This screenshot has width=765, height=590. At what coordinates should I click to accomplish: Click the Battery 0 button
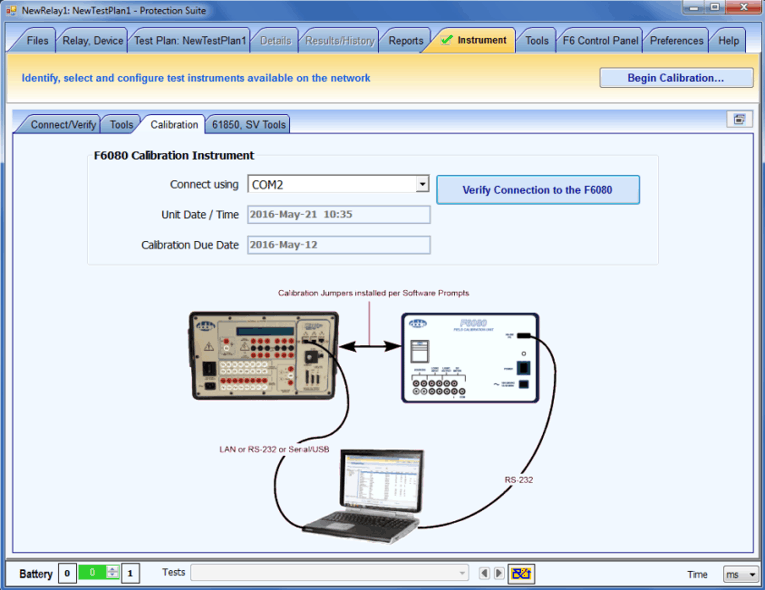[67, 573]
